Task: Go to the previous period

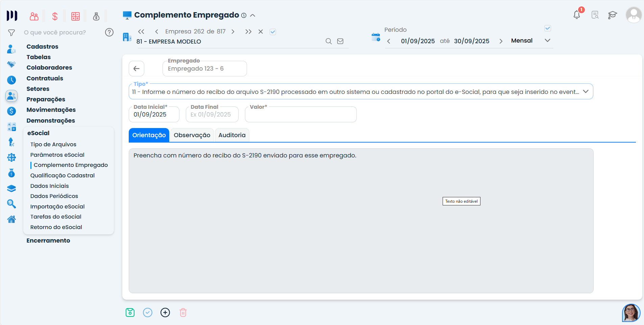Action: [x=389, y=41]
